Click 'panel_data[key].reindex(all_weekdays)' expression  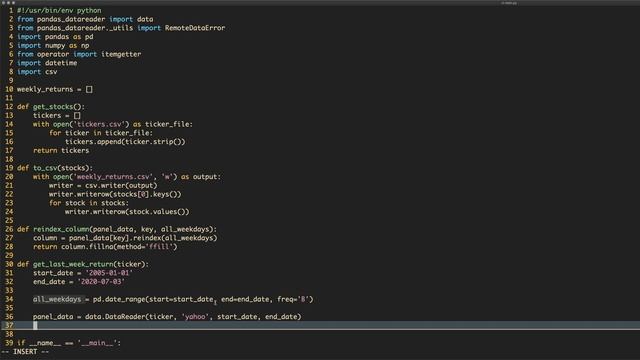pyautogui.click(x=143, y=238)
